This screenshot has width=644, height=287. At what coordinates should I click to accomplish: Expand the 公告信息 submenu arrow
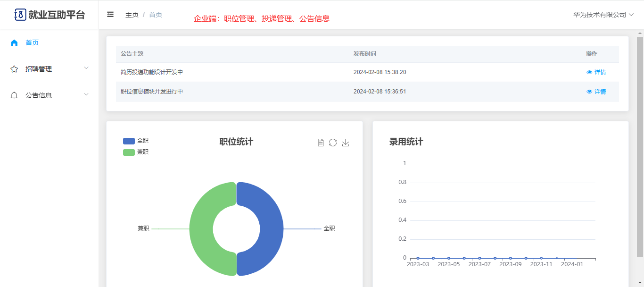tap(86, 95)
